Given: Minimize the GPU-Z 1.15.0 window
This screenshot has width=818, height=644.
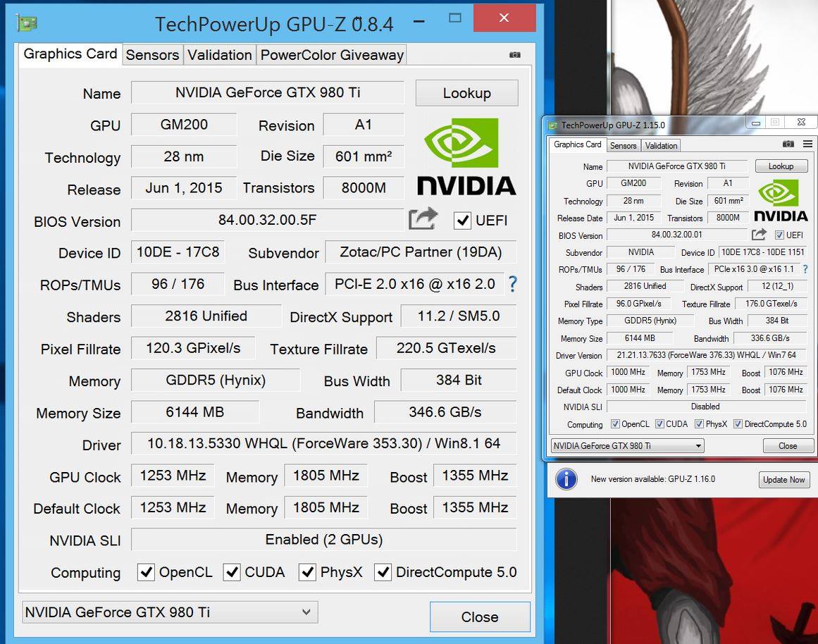Looking at the screenshot, I should 755,123.
